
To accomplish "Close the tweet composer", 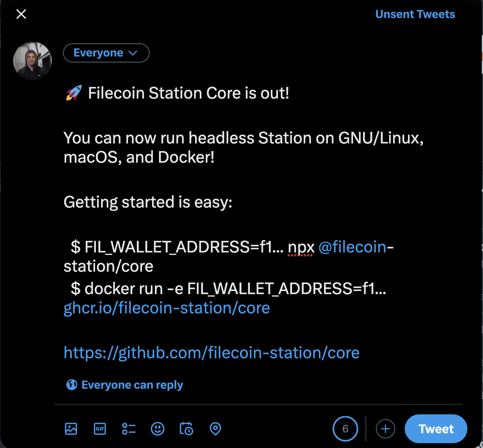I will point(21,14).
